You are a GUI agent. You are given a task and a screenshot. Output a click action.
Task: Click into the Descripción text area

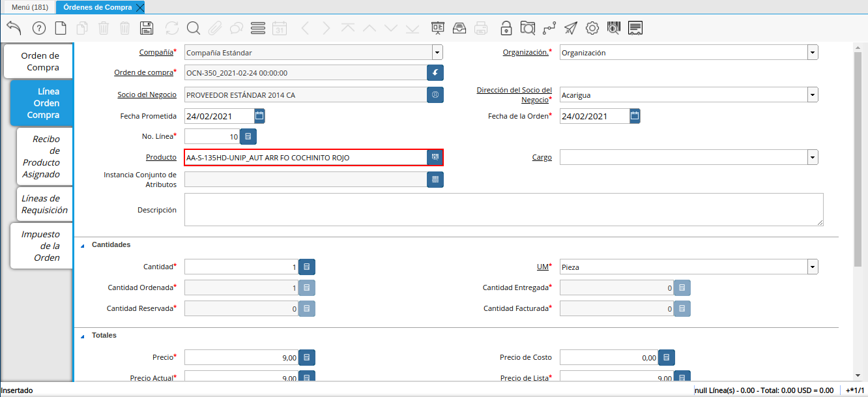[503, 209]
